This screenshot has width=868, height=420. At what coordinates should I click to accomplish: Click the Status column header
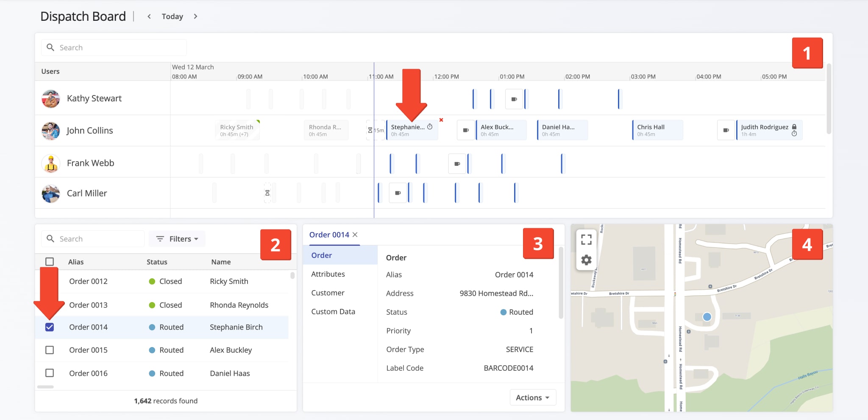pyautogui.click(x=157, y=262)
